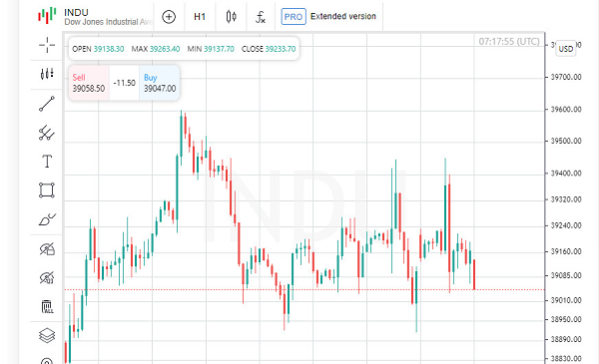Open the candlestick chart type menu
Screen dimensions: 599x364
tap(232, 17)
